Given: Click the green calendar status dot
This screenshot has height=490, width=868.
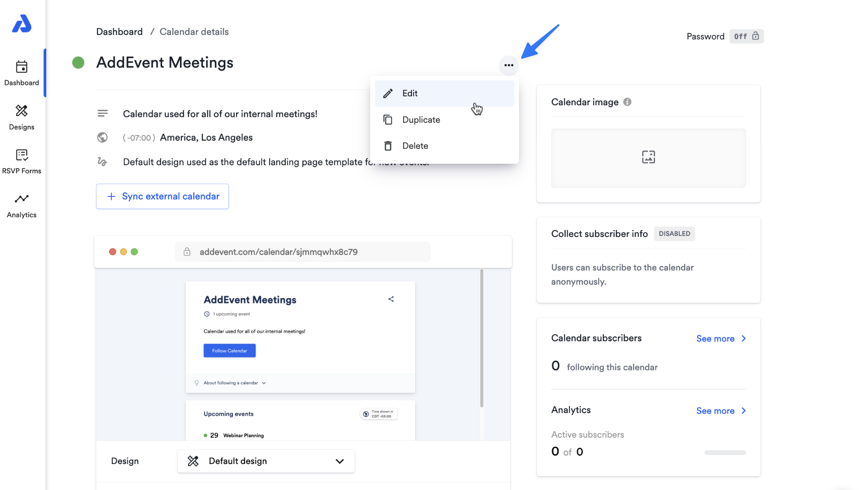Looking at the screenshot, I should [x=78, y=62].
